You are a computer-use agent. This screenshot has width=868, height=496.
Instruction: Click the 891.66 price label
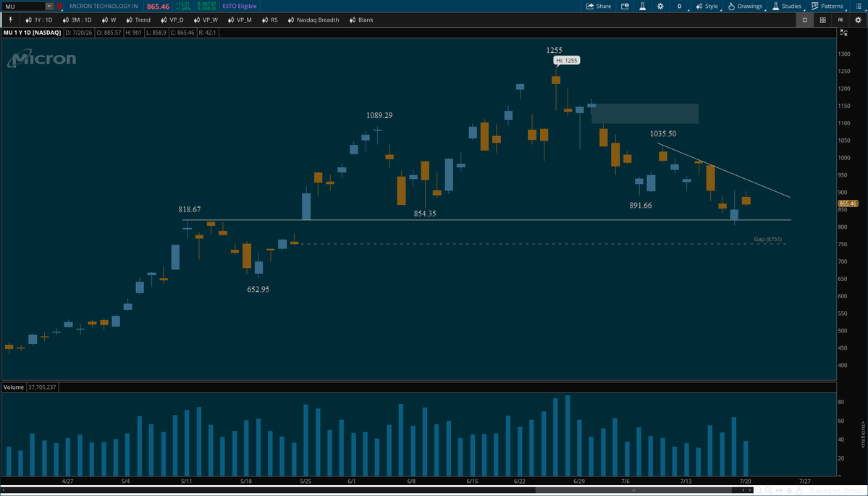click(641, 206)
